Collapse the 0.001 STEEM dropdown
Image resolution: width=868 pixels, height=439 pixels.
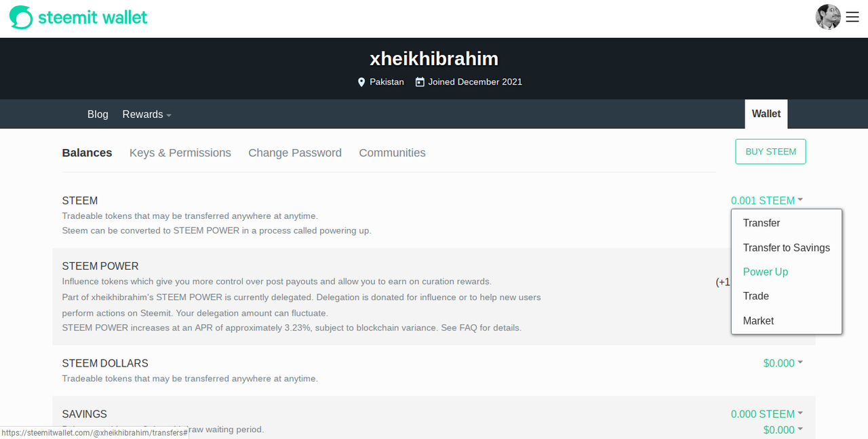767,201
